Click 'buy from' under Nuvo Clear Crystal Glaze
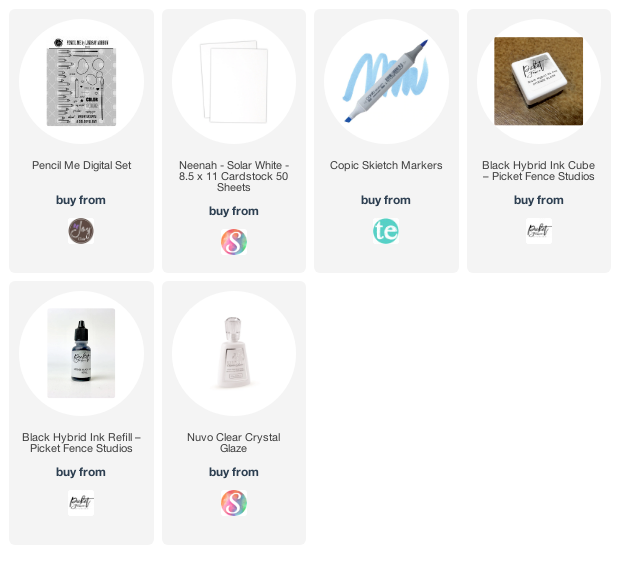 click(x=234, y=472)
